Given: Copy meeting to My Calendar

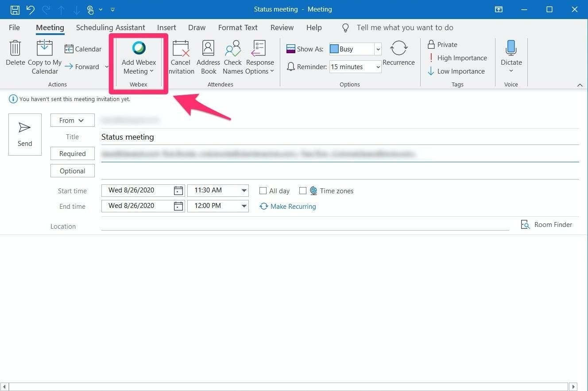Looking at the screenshot, I should point(45,57).
